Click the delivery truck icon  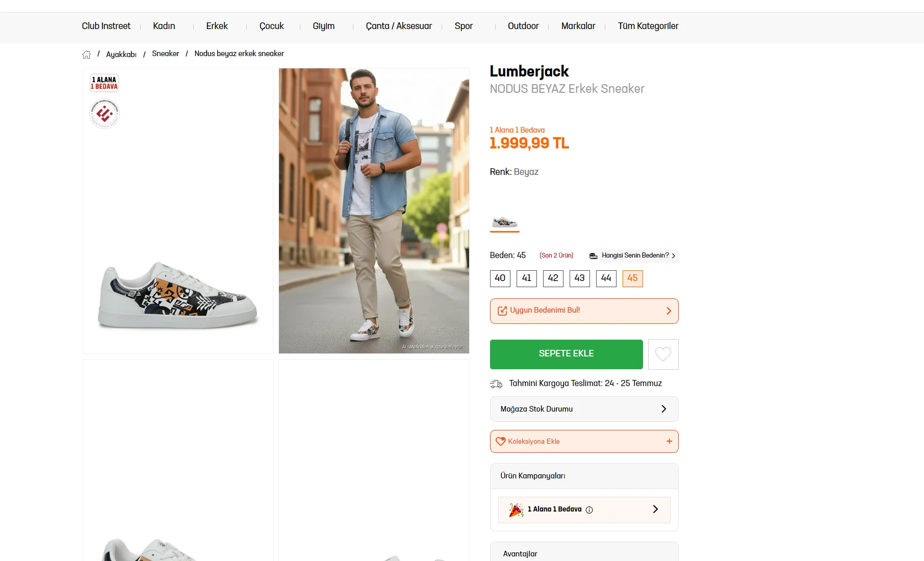[x=496, y=384]
